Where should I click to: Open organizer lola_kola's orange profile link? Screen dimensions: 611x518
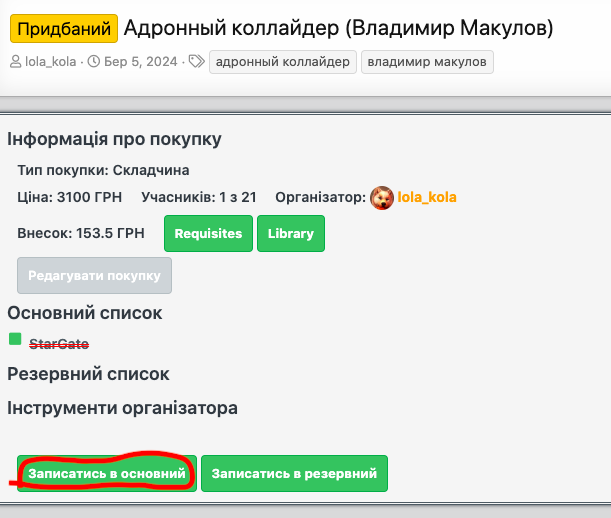pyautogui.click(x=427, y=198)
